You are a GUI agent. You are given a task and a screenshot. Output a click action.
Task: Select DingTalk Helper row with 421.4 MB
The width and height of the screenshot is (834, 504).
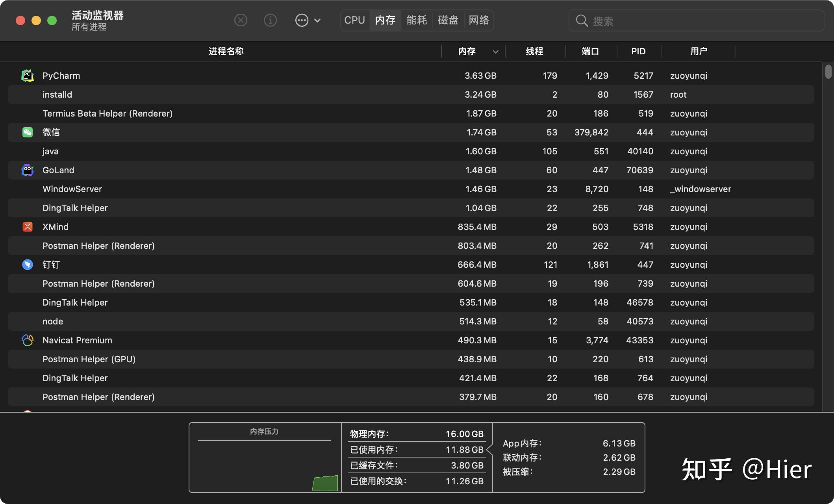coord(411,378)
